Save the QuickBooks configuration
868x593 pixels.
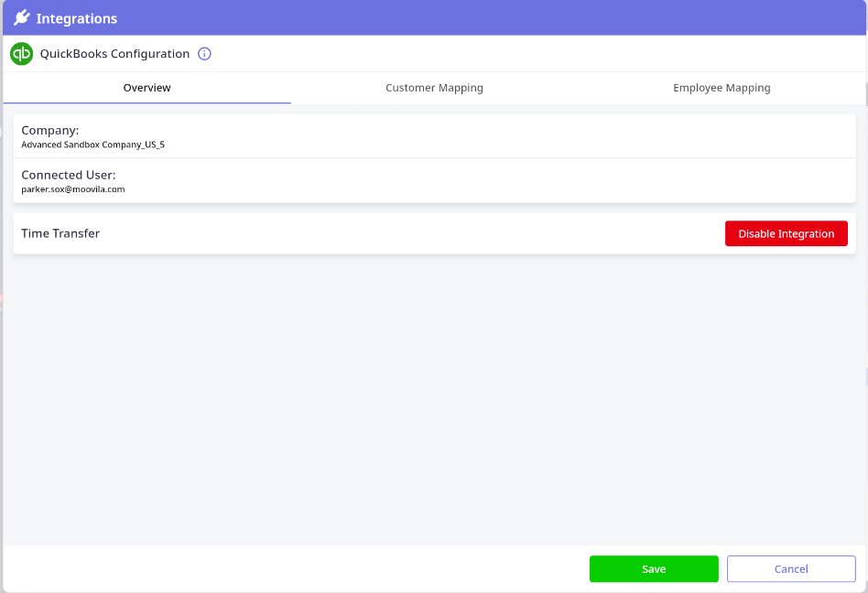[x=654, y=568]
